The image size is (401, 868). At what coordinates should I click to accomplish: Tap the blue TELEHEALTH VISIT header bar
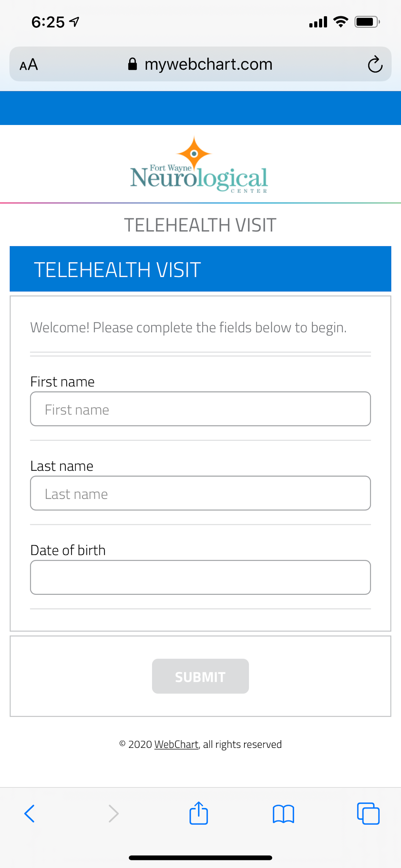point(200,269)
